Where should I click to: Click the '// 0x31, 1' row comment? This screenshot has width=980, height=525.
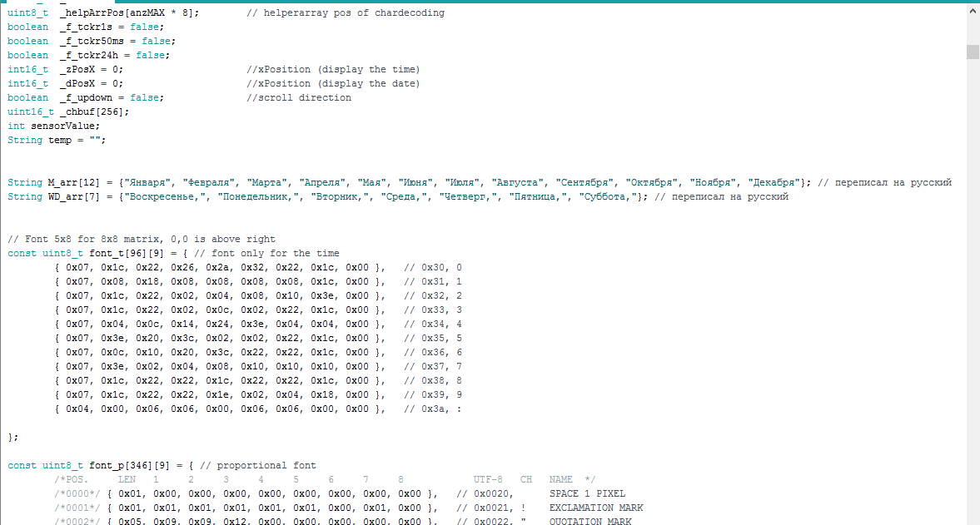432,281
